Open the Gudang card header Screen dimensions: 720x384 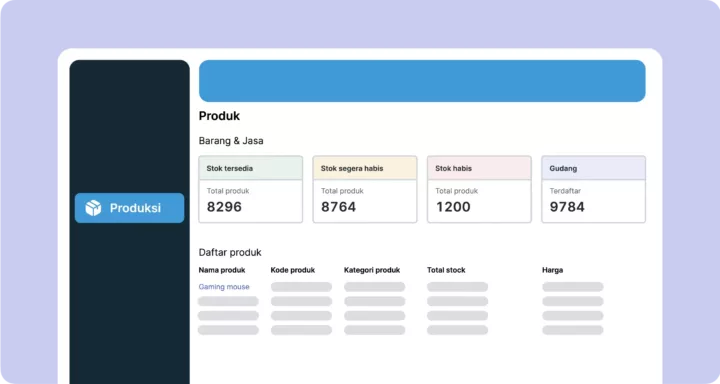(x=594, y=168)
